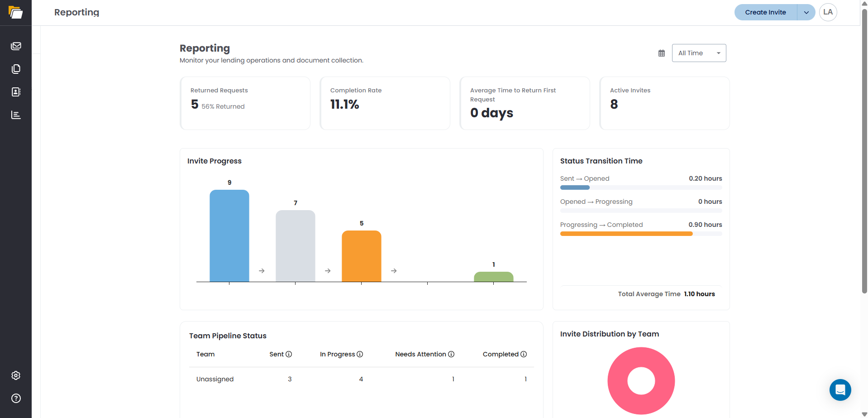Open the invites mail icon in sidebar
The height and width of the screenshot is (418, 868).
(16, 46)
